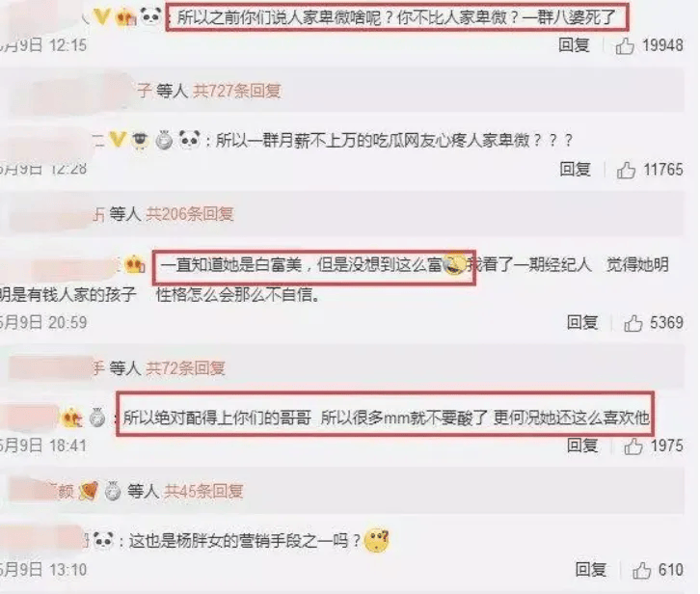
Task: Click the crown badge in the 20:59 comment
Action: point(135,264)
